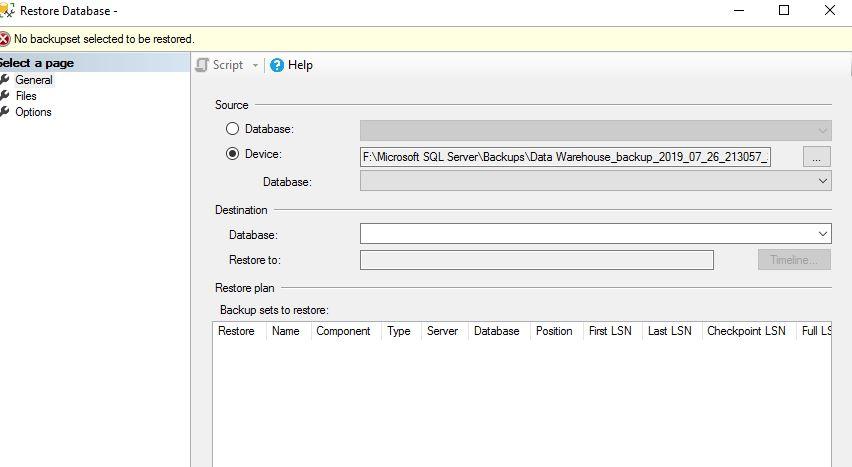852x467 pixels.
Task: Open the General page
Action: [x=34, y=80]
